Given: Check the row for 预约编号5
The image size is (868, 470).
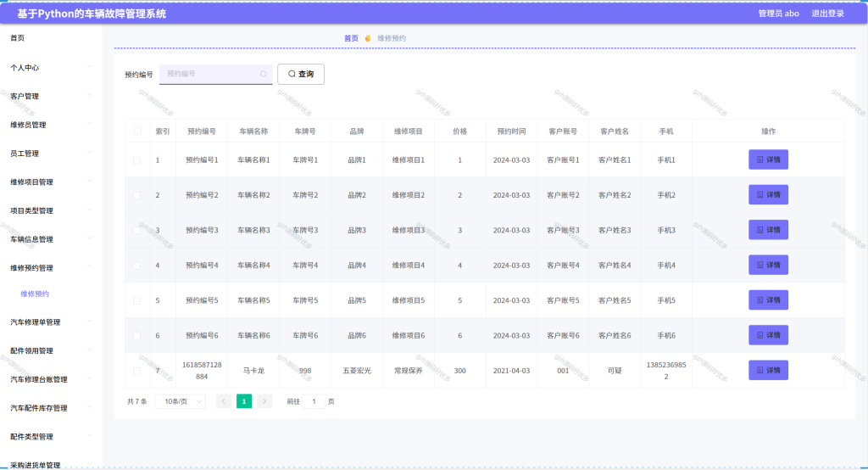Looking at the screenshot, I should point(136,300).
